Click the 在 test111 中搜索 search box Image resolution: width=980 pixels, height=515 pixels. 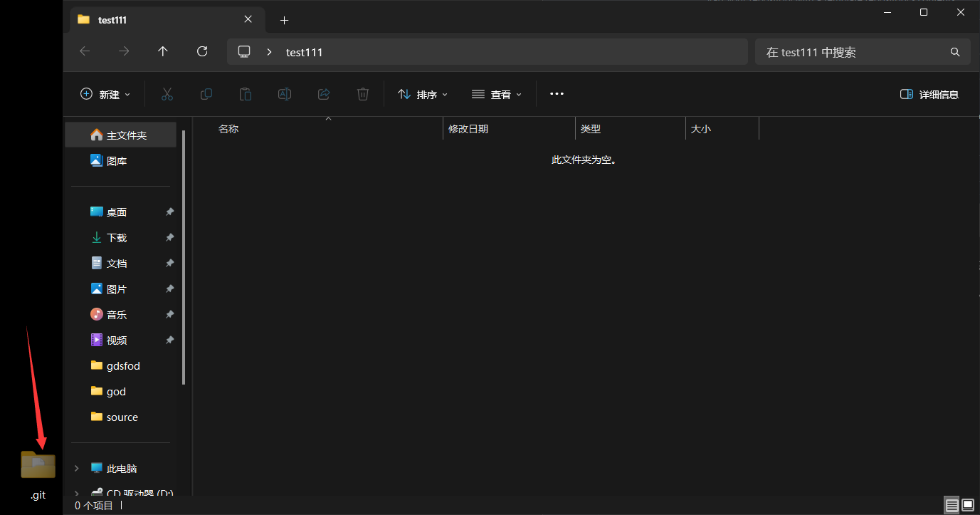(854, 52)
